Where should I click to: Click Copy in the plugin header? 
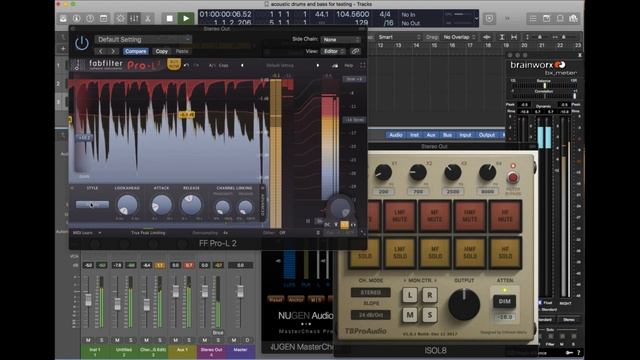click(x=162, y=51)
